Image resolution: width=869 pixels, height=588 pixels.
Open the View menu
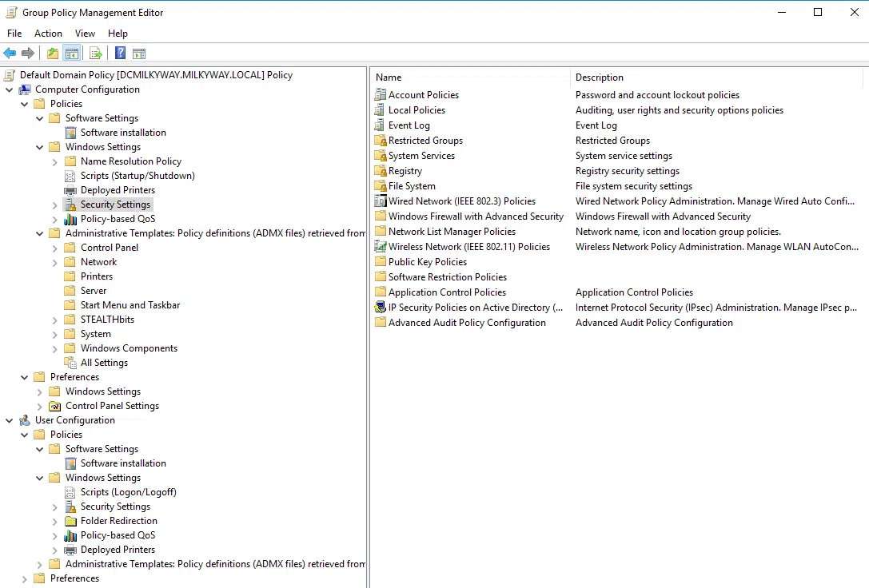pyautogui.click(x=85, y=34)
